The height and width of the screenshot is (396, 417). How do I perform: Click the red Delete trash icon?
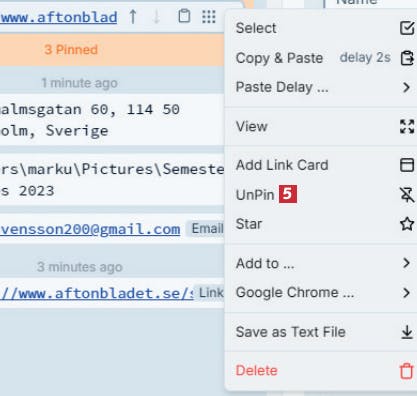click(x=406, y=371)
